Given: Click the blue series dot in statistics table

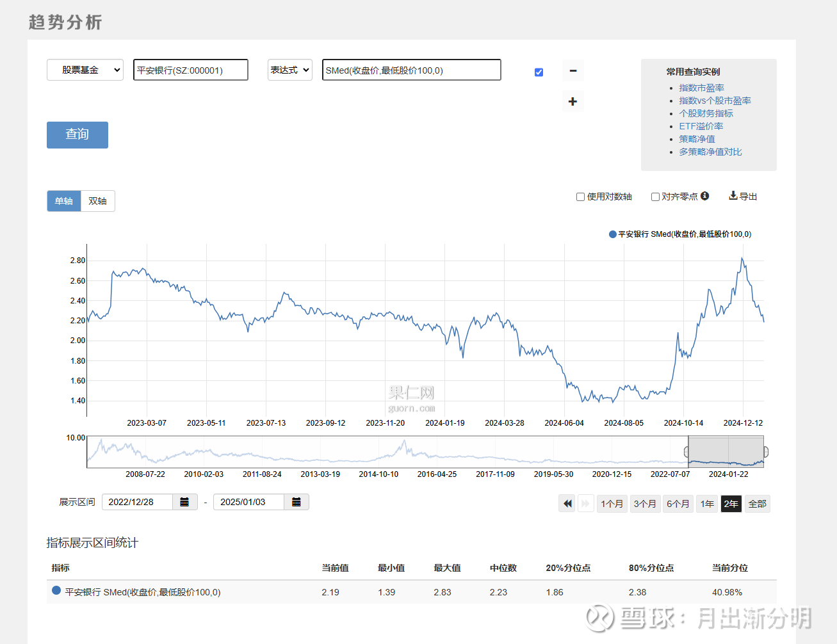Looking at the screenshot, I should coord(56,591).
